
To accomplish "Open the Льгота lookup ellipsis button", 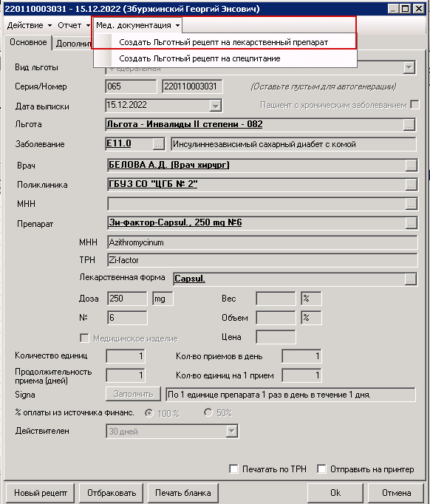I will click(409, 125).
